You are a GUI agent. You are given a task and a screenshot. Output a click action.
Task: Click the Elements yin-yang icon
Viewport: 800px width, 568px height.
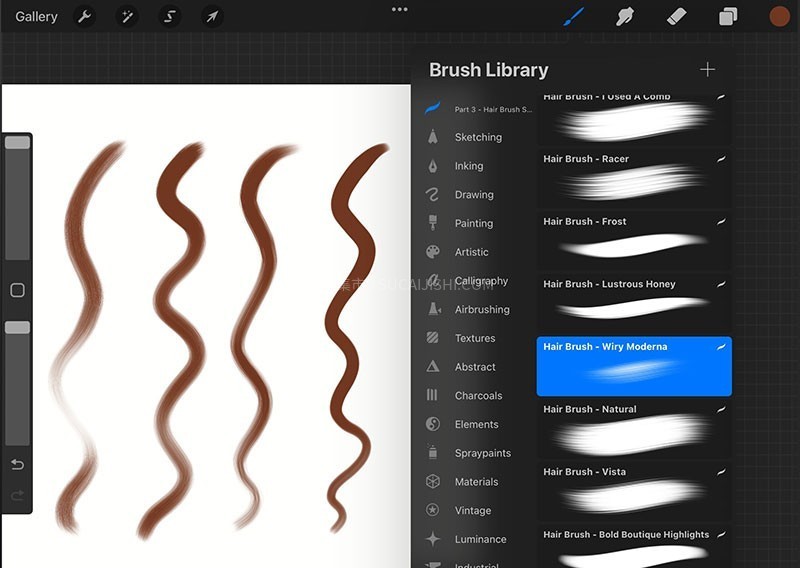433,424
